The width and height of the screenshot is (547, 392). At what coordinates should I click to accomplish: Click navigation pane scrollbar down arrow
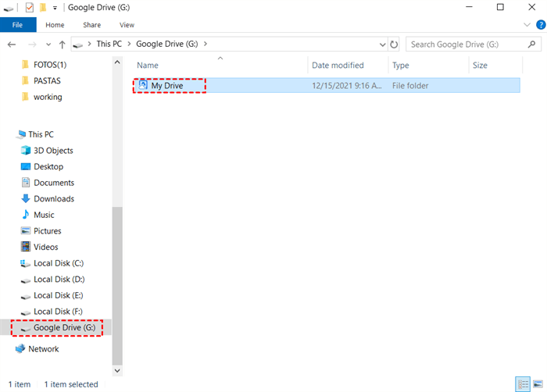[117, 371]
